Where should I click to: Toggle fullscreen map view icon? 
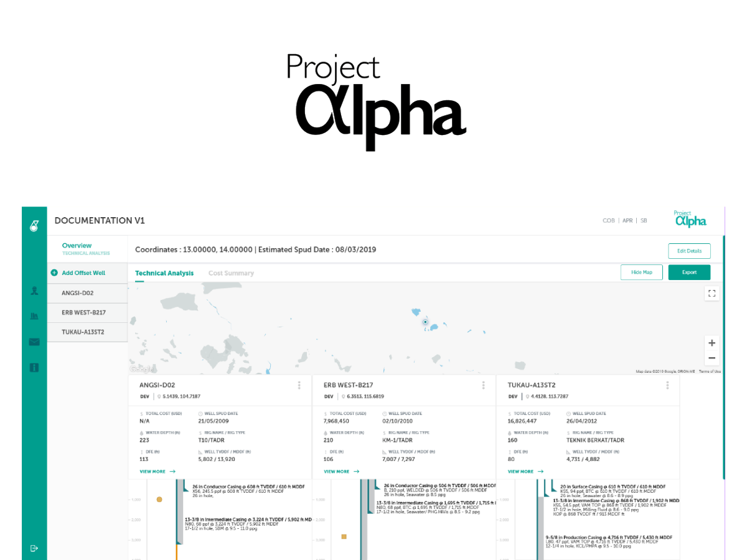712,293
